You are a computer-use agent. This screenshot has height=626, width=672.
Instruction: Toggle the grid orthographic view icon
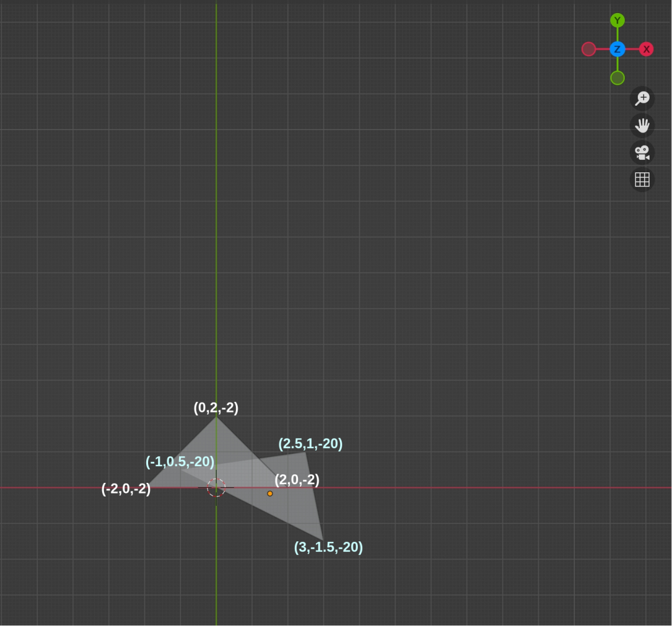pos(642,180)
